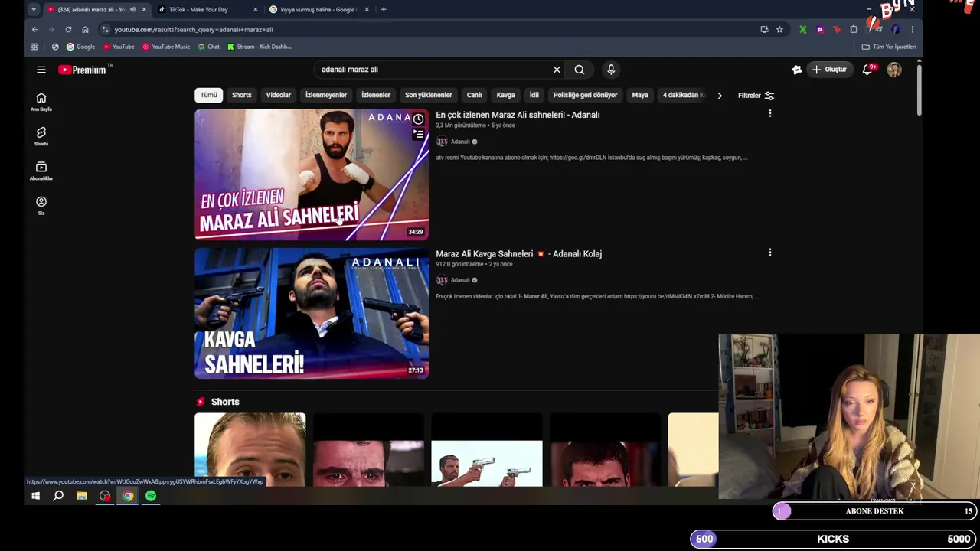Image resolution: width=980 pixels, height=551 pixels.
Task: Open the account avatar menu
Action: pos(894,70)
